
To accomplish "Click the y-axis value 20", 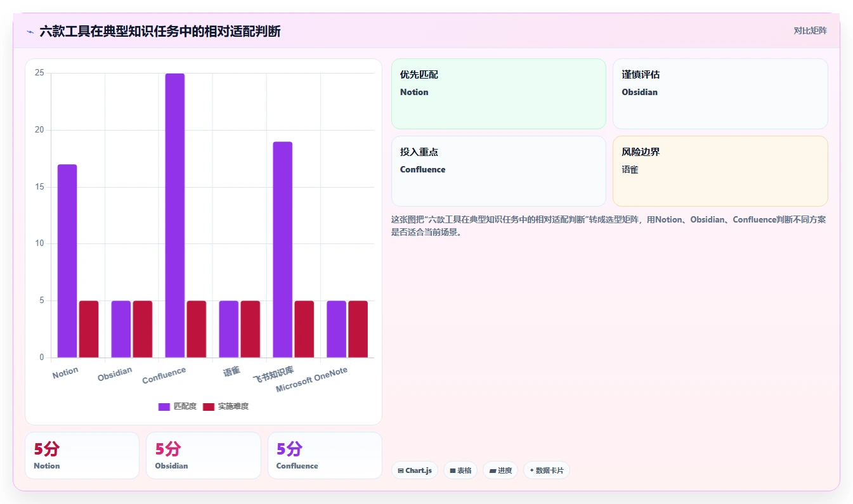I will point(39,130).
